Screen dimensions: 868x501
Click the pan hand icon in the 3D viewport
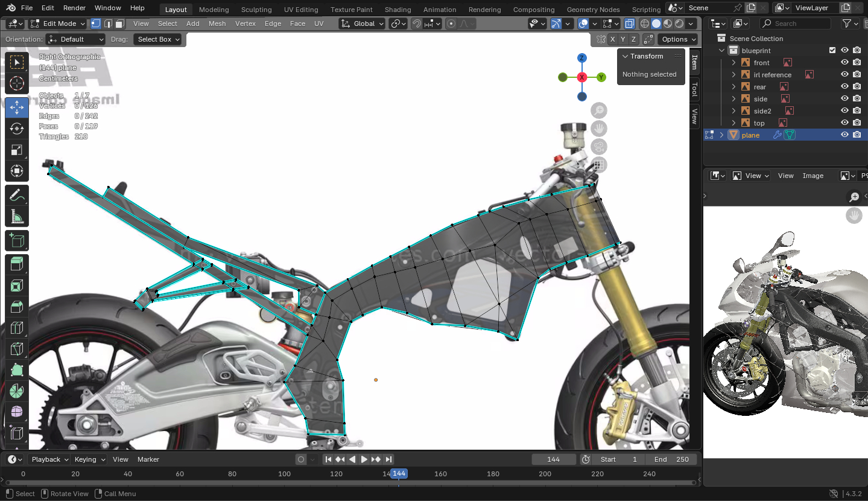(x=599, y=129)
